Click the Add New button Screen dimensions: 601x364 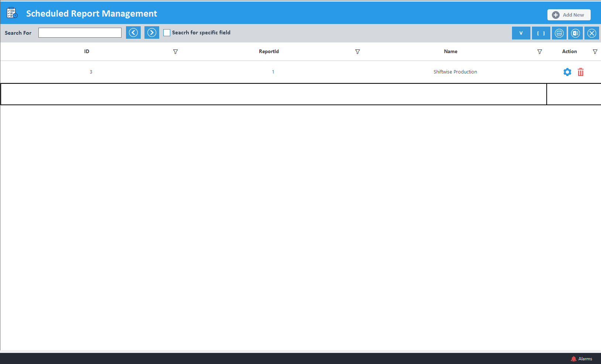pyautogui.click(x=568, y=15)
